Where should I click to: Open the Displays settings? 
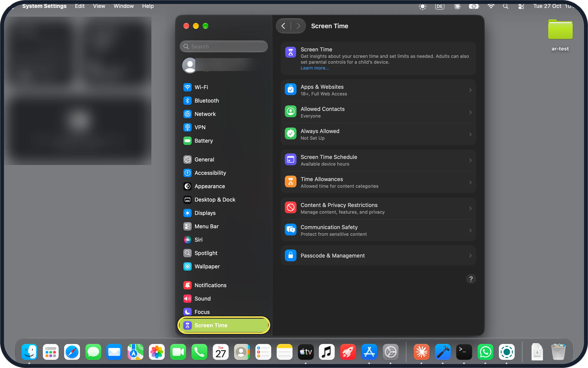point(223,213)
